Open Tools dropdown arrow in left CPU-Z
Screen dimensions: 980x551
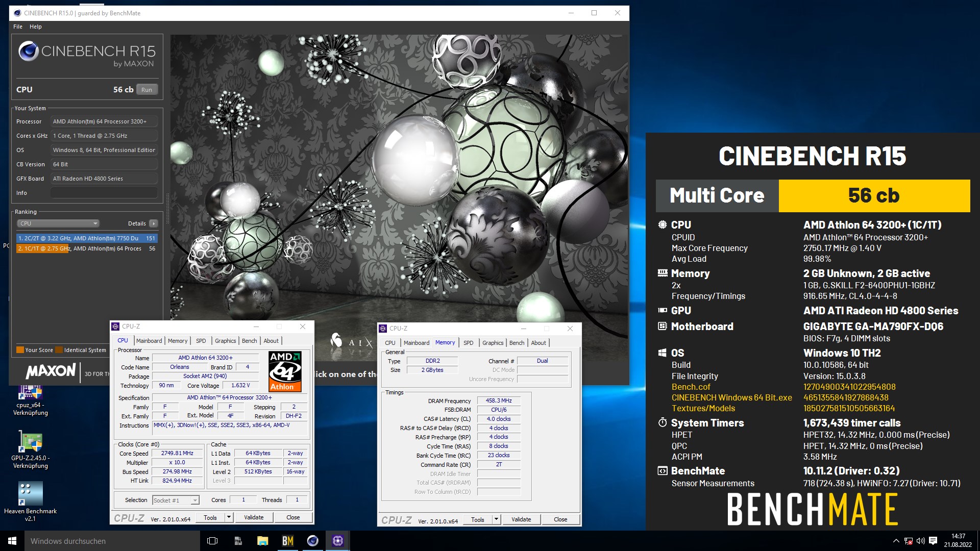[x=229, y=517]
